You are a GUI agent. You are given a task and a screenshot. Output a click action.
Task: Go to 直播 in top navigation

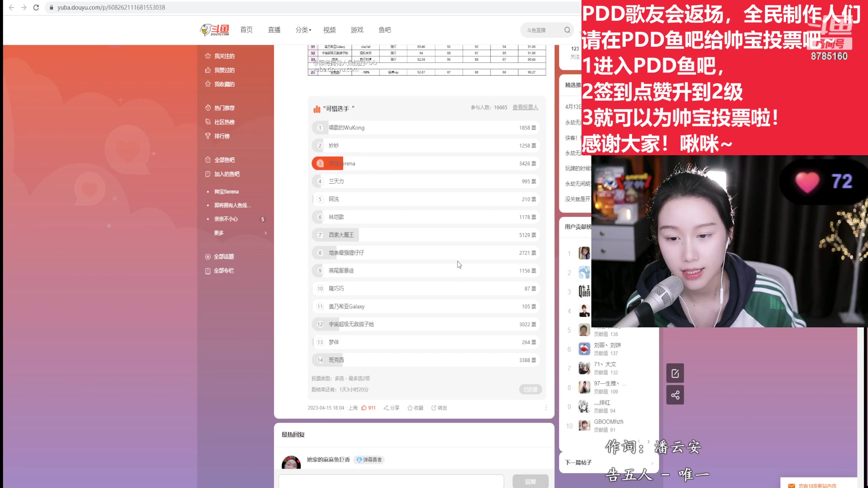coord(274,30)
